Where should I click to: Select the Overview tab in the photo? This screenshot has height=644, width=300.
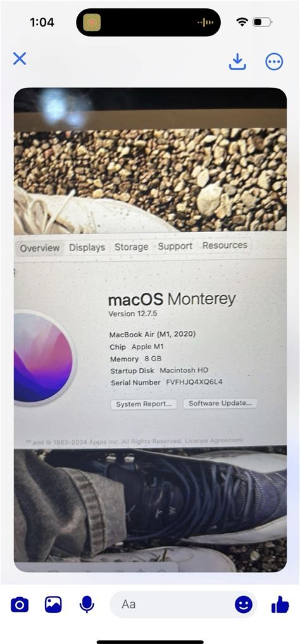(x=40, y=248)
